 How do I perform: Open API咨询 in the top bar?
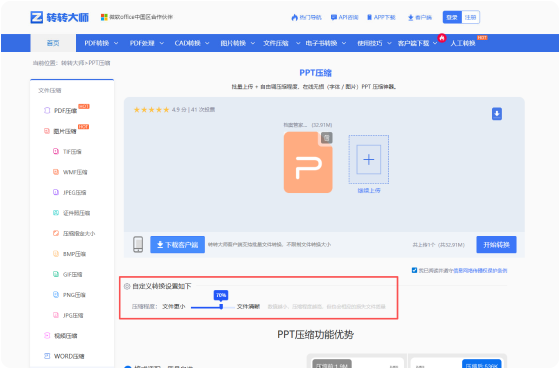[x=345, y=17]
